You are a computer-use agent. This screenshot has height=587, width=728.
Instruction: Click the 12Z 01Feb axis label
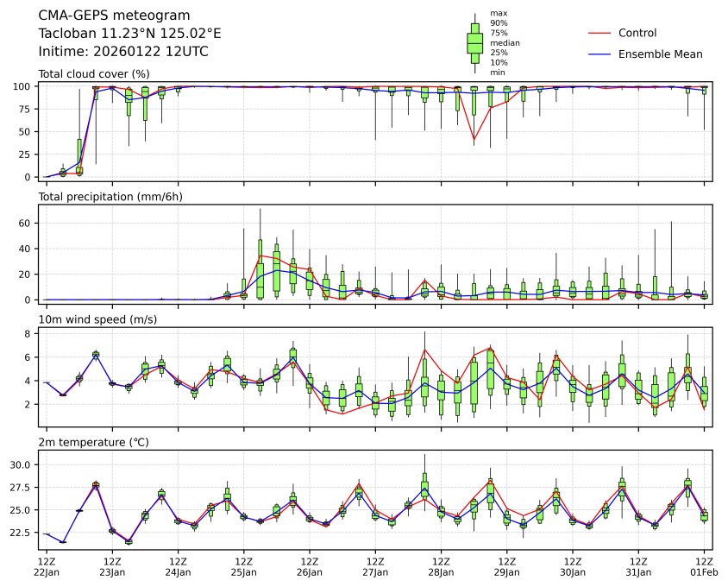tap(705, 567)
